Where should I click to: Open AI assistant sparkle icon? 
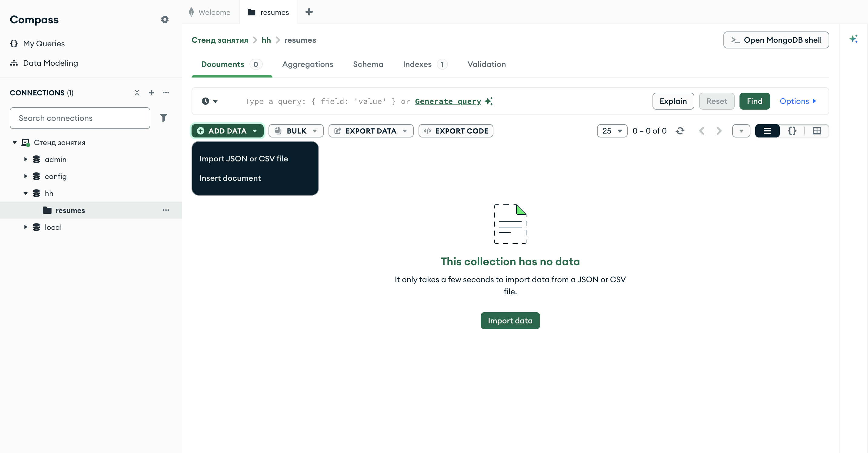click(x=853, y=39)
